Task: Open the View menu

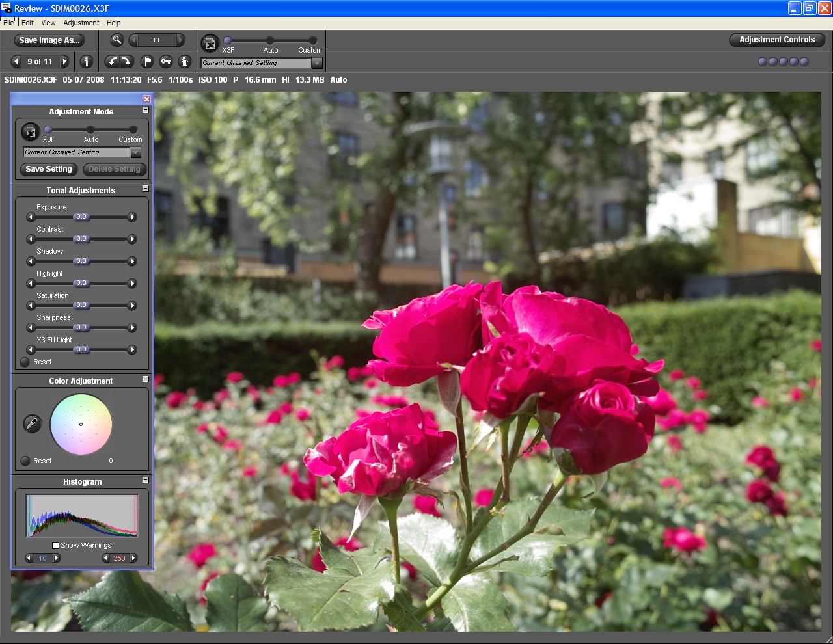Action: (48, 23)
